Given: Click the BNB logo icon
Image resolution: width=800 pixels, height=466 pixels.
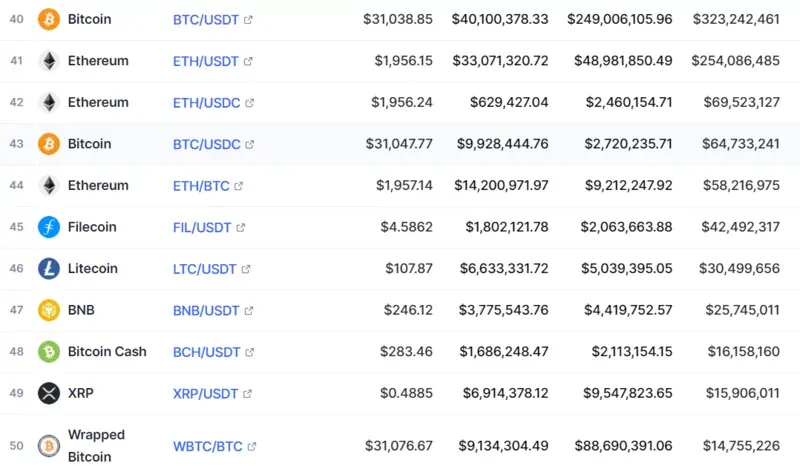Looking at the screenshot, I should pyautogui.click(x=49, y=310).
